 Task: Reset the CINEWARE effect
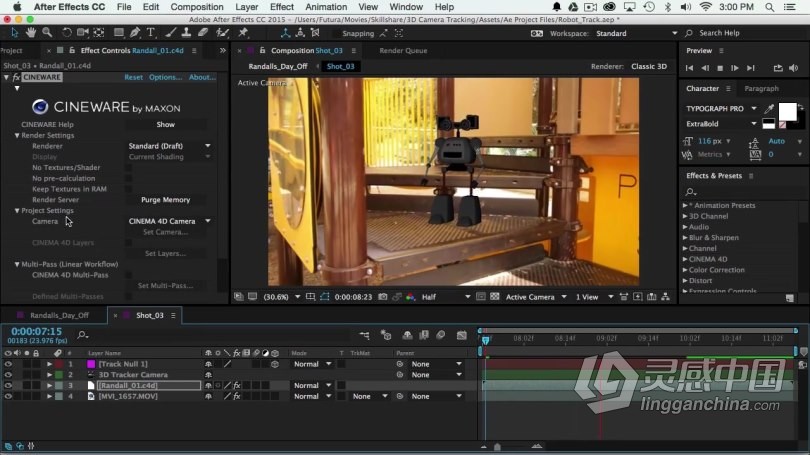[133, 77]
